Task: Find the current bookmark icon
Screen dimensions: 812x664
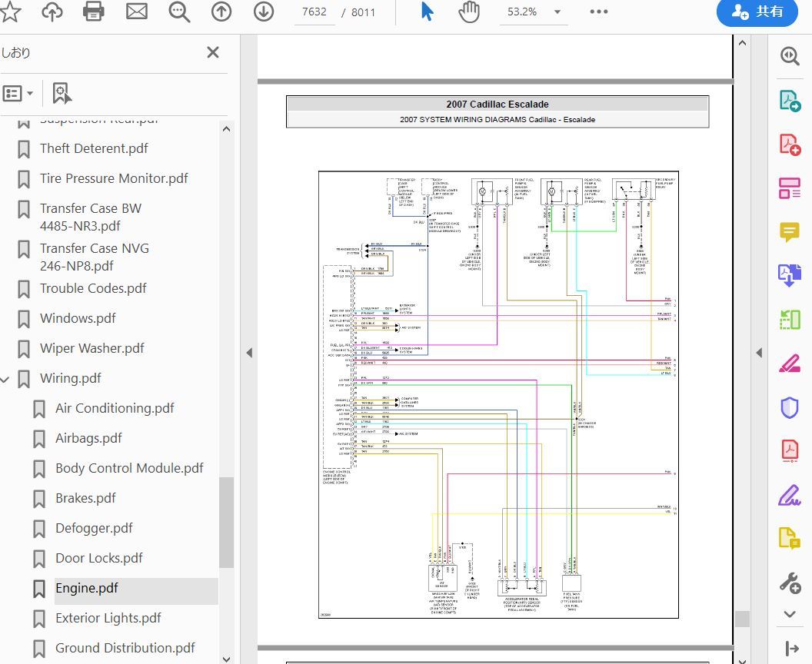Action: [62, 94]
